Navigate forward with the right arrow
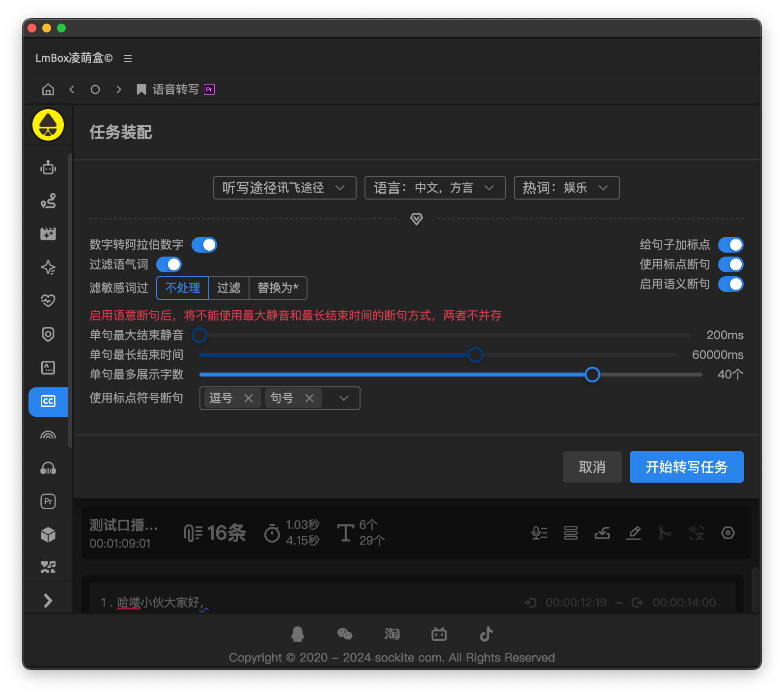This screenshot has height=696, width=784. point(118,89)
